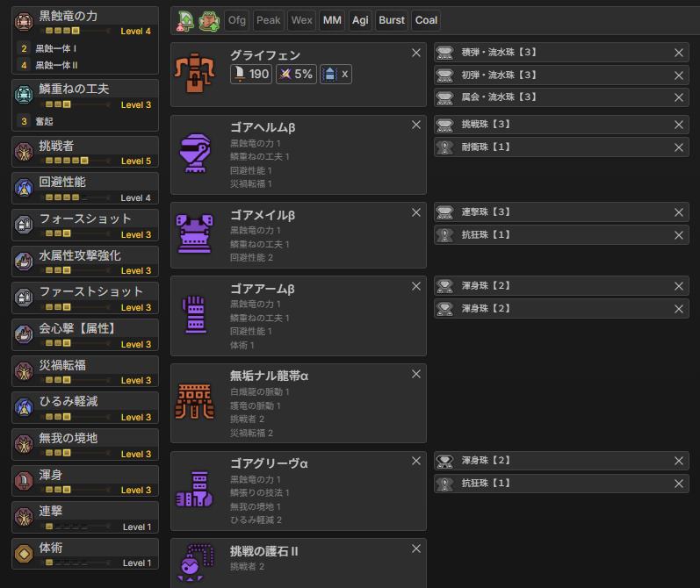Remove the 積弾・流水珠【3】 decoration

pos(678,53)
